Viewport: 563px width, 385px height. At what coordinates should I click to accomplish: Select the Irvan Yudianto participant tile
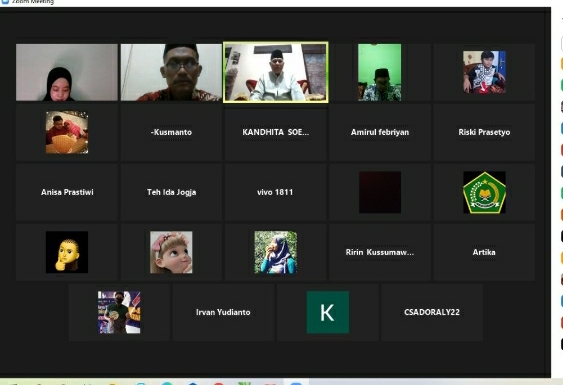223,312
